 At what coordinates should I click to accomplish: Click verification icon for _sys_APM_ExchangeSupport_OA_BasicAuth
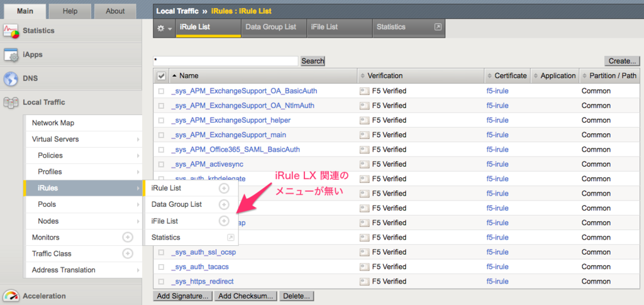364,91
